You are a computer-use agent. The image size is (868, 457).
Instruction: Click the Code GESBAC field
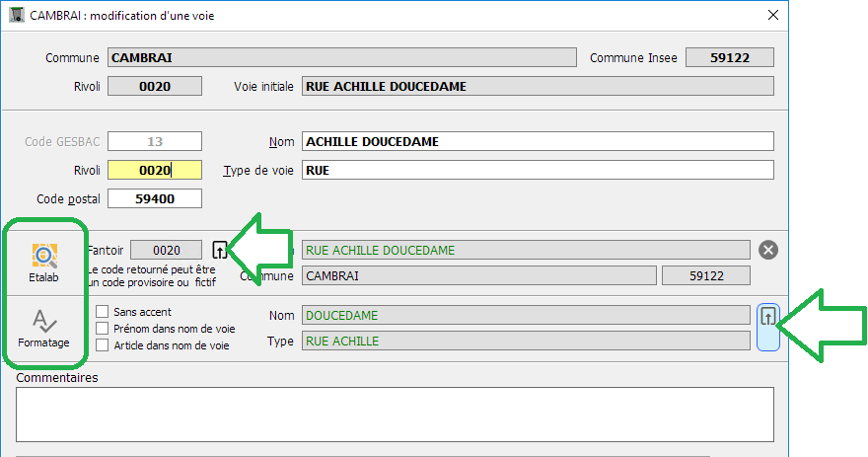tap(155, 141)
